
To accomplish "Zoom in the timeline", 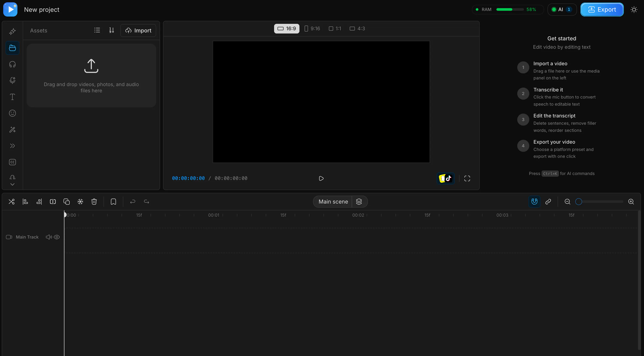I will [x=631, y=202].
